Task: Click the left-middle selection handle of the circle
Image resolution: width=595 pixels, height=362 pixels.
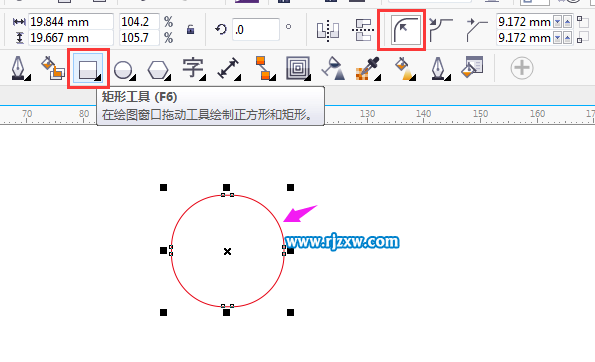Action: (164, 250)
